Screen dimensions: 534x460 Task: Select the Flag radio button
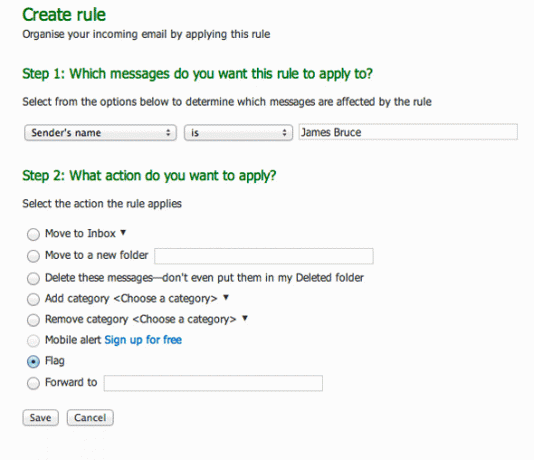click(x=33, y=362)
